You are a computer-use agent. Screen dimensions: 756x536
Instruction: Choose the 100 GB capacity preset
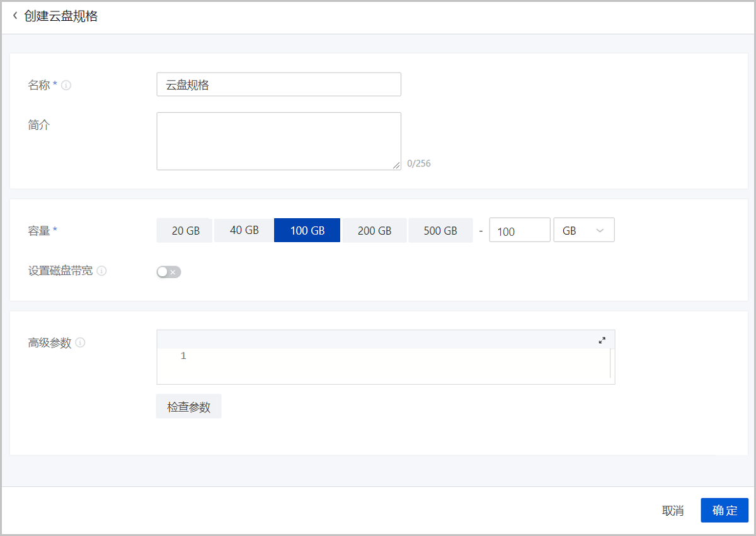[x=307, y=231]
